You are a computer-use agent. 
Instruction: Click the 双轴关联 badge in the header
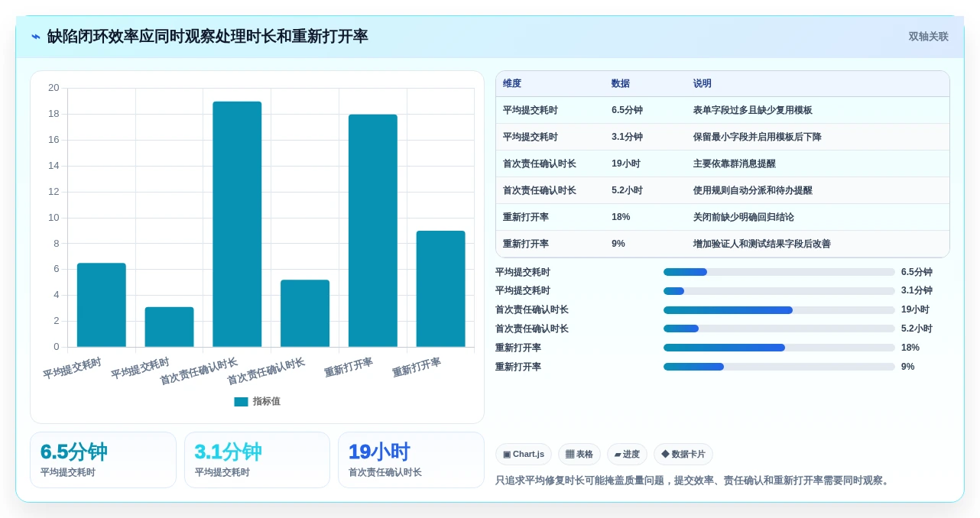(x=928, y=37)
